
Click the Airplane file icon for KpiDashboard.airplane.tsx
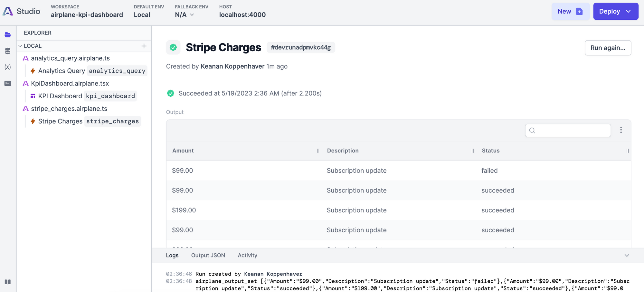coord(26,83)
